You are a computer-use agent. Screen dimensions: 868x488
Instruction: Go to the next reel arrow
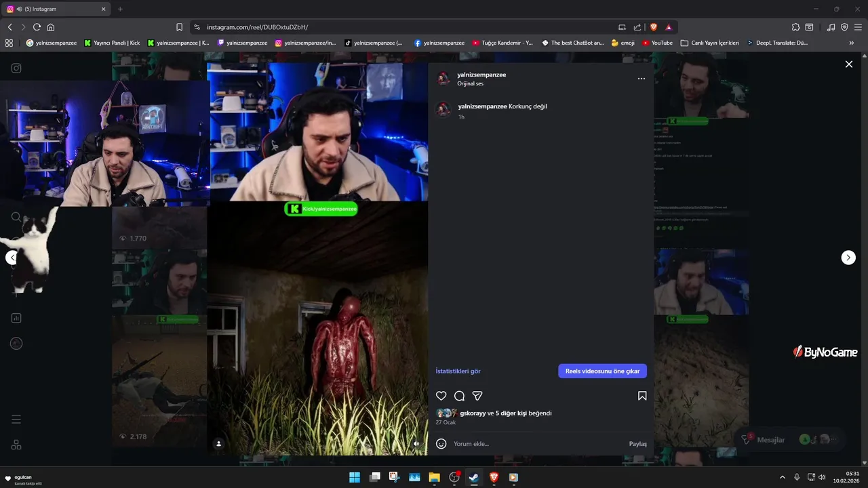[x=848, y=258]
